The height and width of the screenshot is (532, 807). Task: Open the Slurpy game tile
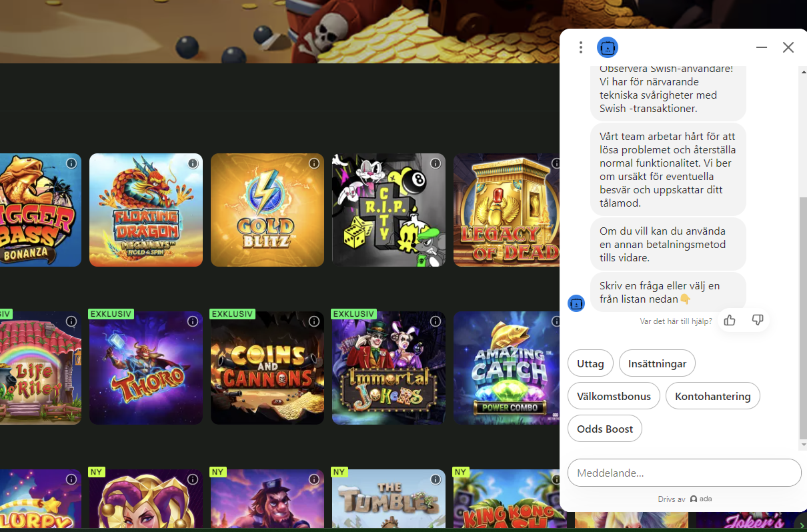click(41, 499)
